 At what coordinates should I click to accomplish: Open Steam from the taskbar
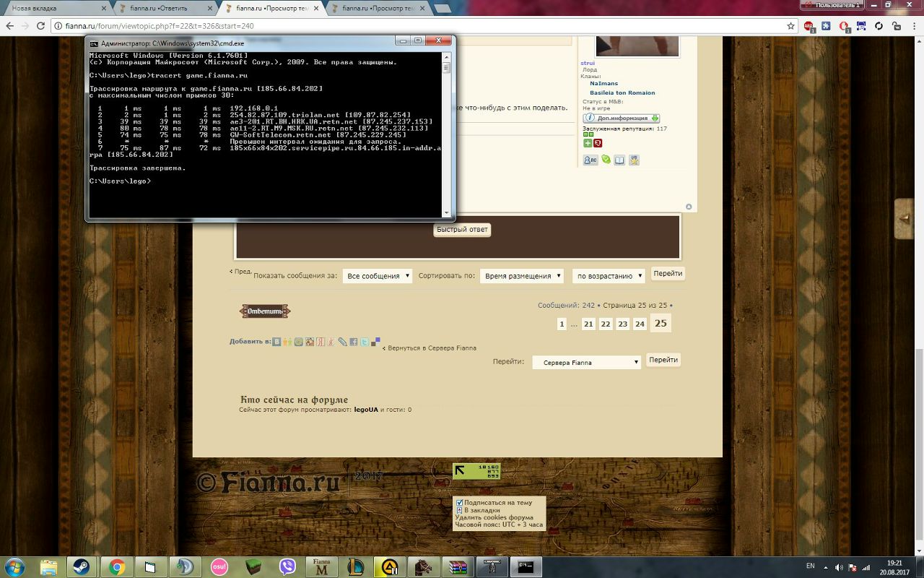pos(81,566)
